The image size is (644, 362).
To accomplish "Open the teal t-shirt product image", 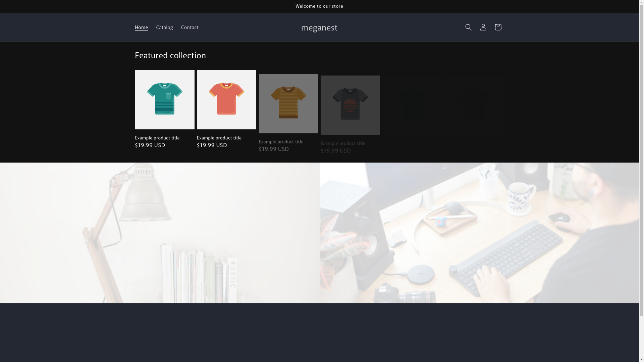I will tap(165, 100).
